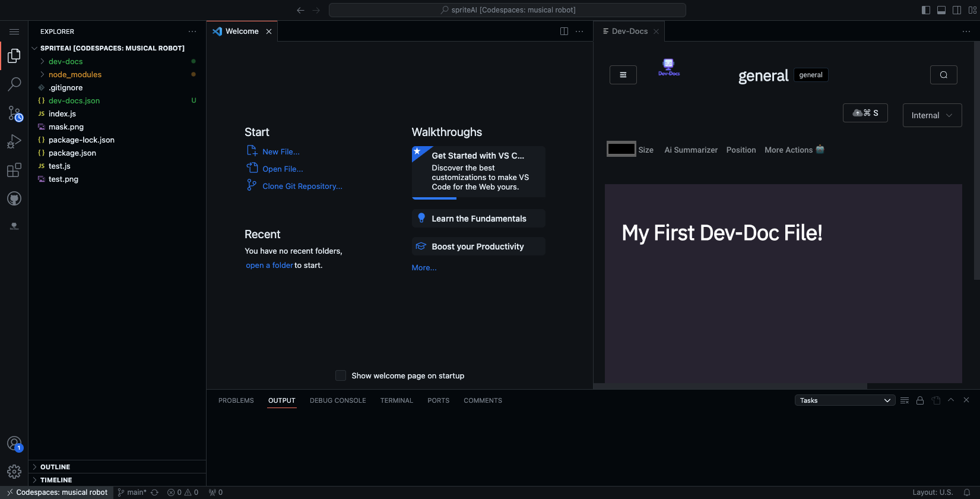Click the Manage gear icon
This screenshot has height=499, width=980.
pyautogui.click(x=14, y=472)
